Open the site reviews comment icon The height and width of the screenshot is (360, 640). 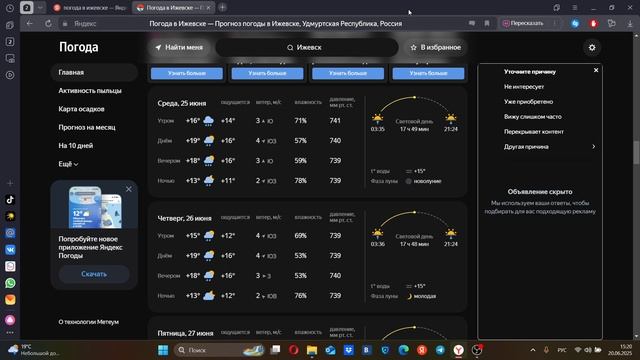click(x=472, y=24)
